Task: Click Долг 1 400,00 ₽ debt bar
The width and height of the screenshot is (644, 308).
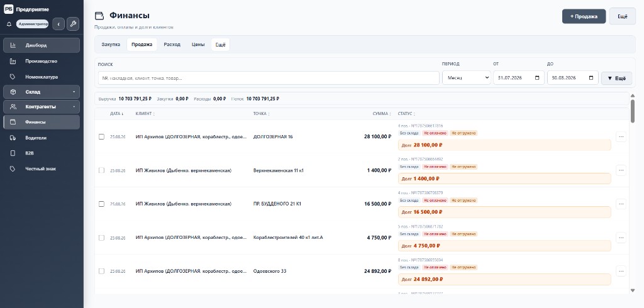Action: [504, 179]
